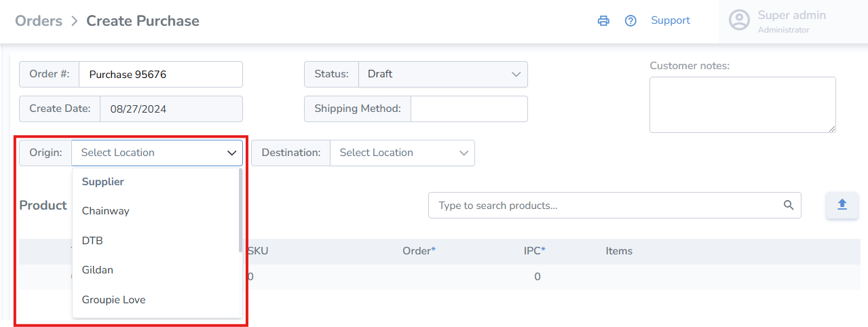868x327 pixels.
Task: Go back to Orders via breadcrumb
Action: pos(39,20)
